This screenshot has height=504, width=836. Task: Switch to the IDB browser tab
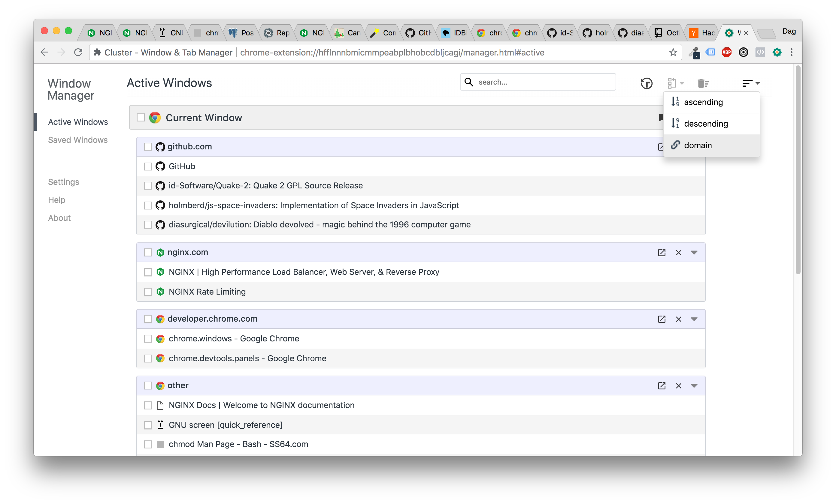tap(454, 32)
